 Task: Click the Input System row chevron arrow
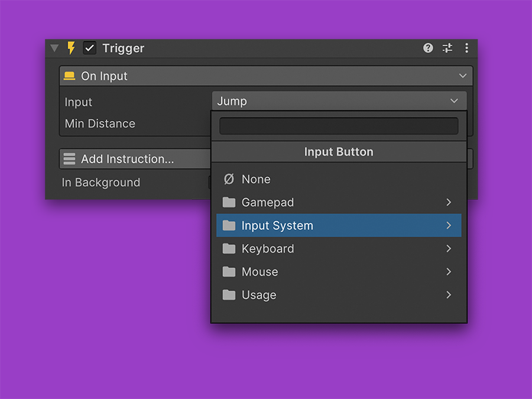coord(449,225)
